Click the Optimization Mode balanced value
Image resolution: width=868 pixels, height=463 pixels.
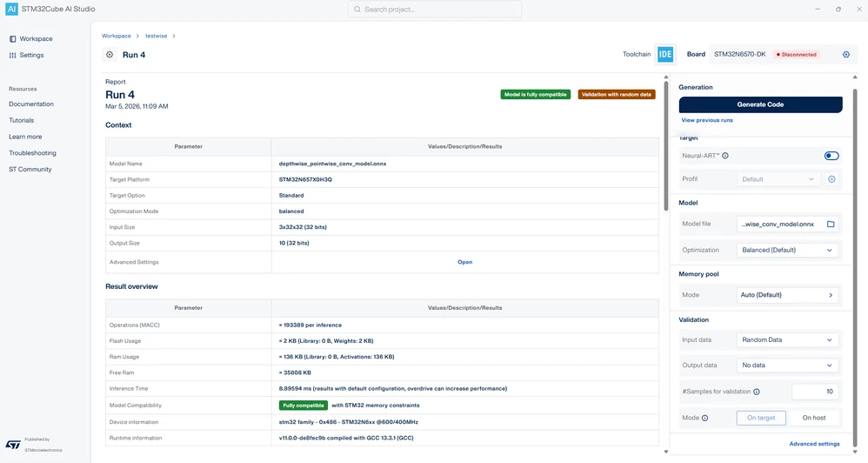[291, 211]
